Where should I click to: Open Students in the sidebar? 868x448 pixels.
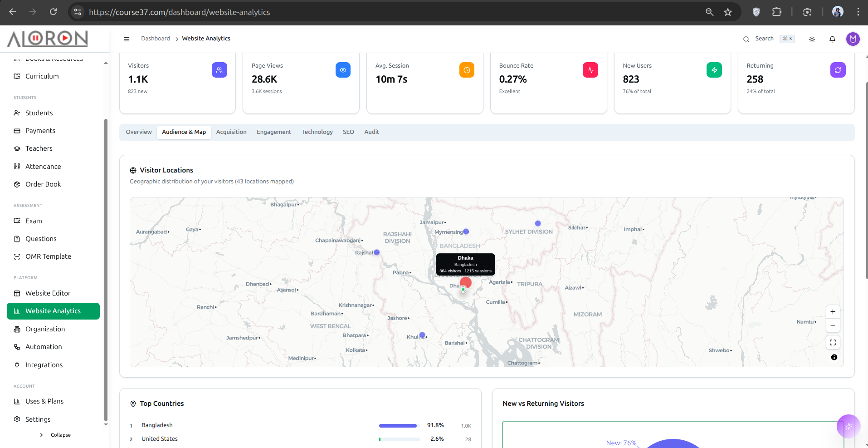coord(39,113)
